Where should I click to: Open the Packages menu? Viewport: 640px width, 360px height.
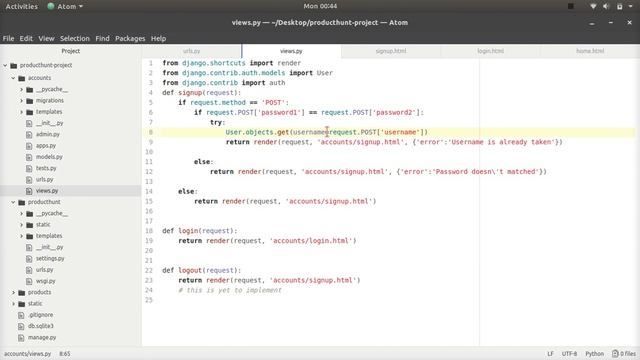pos(130,38)
